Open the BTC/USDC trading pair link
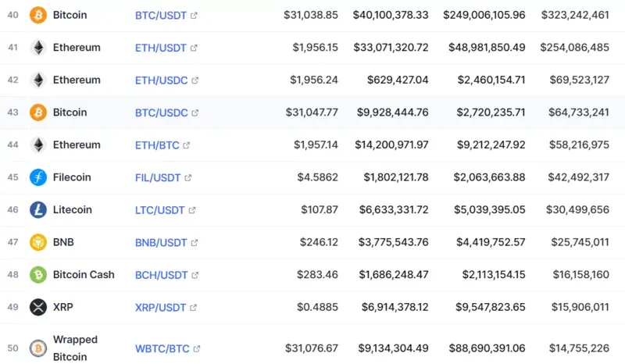 coord(162,112)
